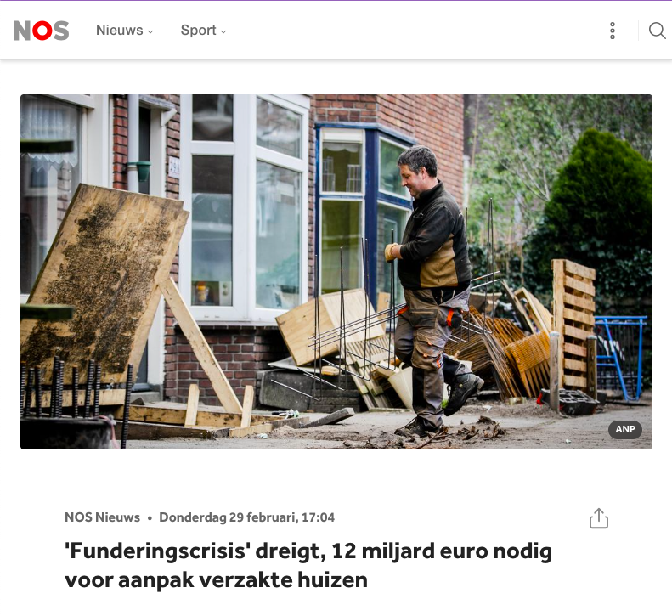Click the time 17:04 next to date
This screenshot has height=616, width=672.
point(318,517)
